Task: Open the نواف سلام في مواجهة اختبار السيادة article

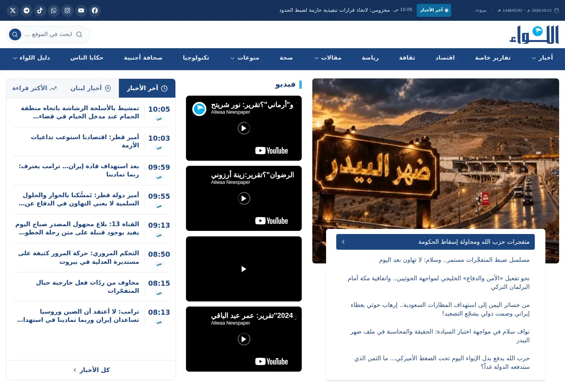Action: 439,336
